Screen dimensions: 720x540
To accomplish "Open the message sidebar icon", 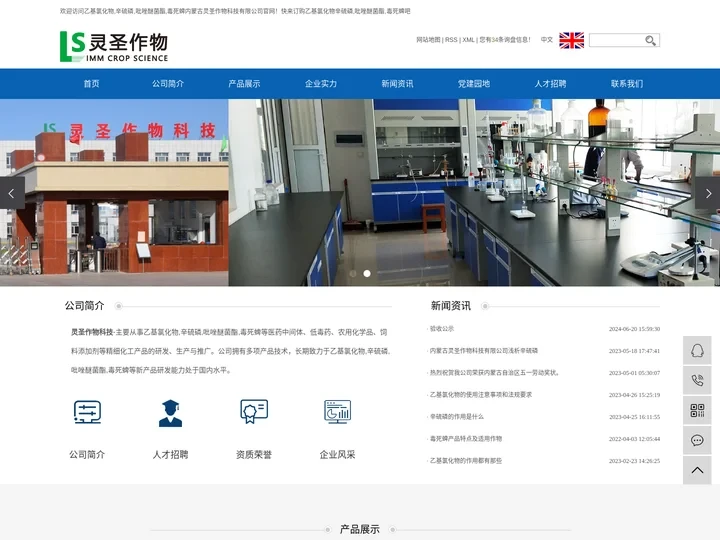I will tap(697, 440).
